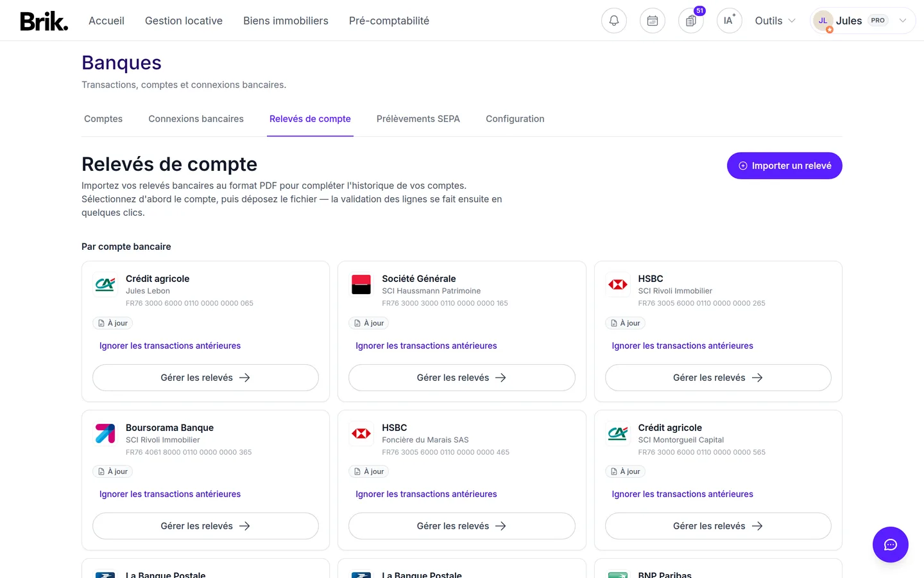Click the Importer un relevé button
The height and width of the screenshot is (578, 924).
pyautogui.click(x=784, y=166)
